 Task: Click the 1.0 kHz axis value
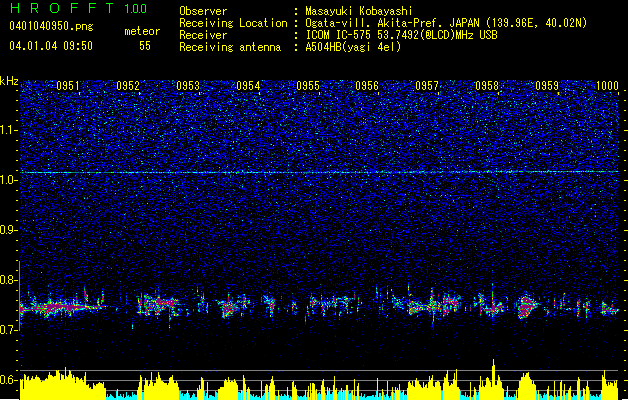(9, 180)
